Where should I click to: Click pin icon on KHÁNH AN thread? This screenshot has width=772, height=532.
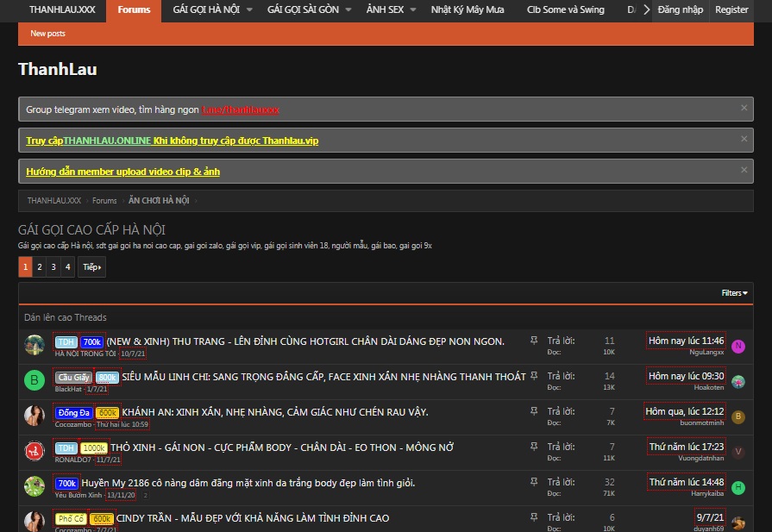tap(534, 411)
